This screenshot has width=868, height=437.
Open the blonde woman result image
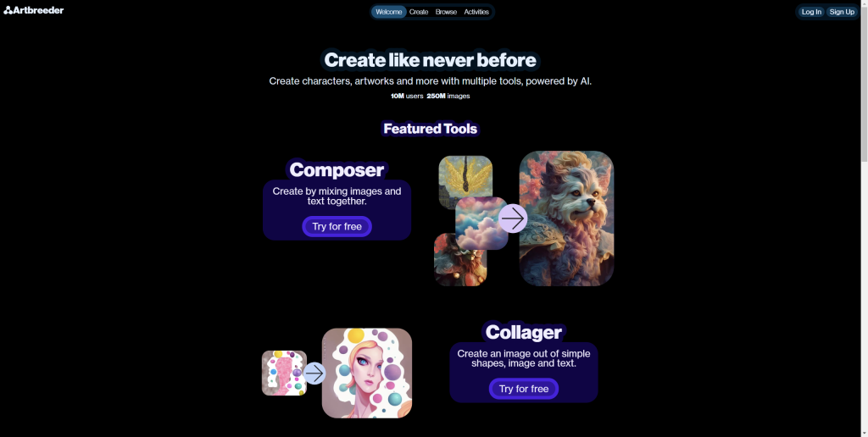(x=367, y=373)
